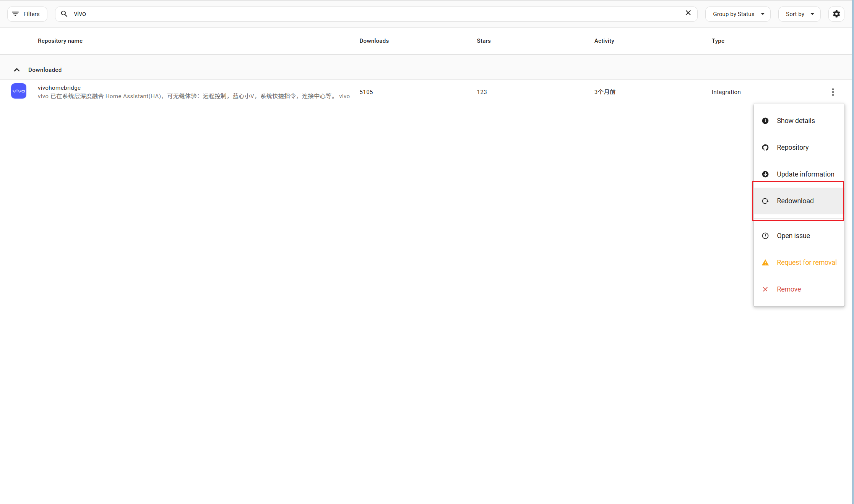
Task: Select Update information option
Action: pos(805,174)
